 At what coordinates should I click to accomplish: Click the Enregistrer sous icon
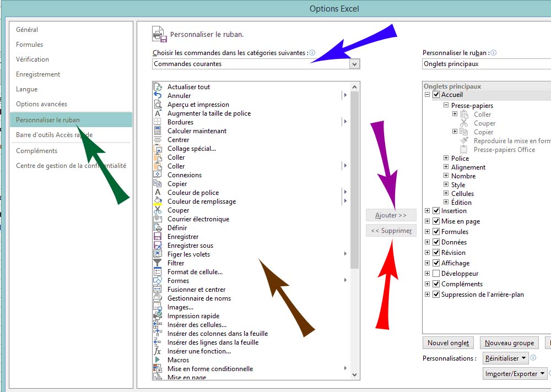(x=158, y=246)
